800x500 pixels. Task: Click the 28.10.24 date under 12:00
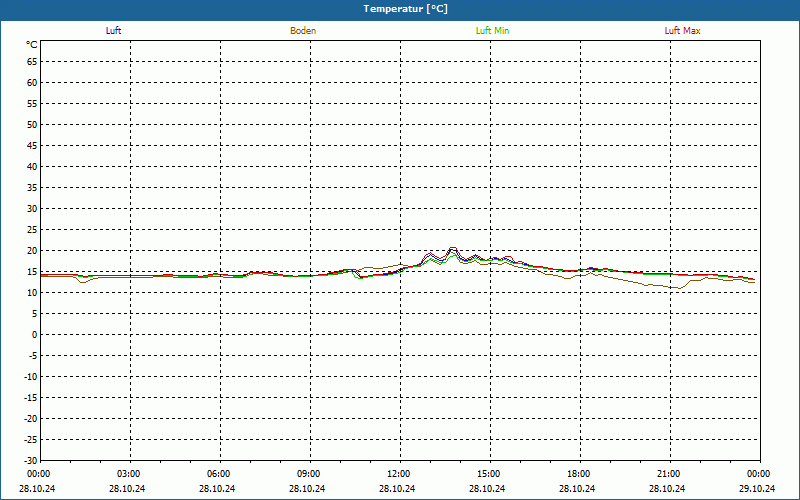click(397, 489)
